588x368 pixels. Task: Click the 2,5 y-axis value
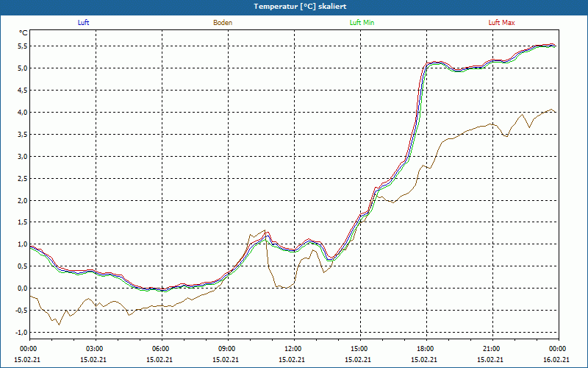coord(23,178)
